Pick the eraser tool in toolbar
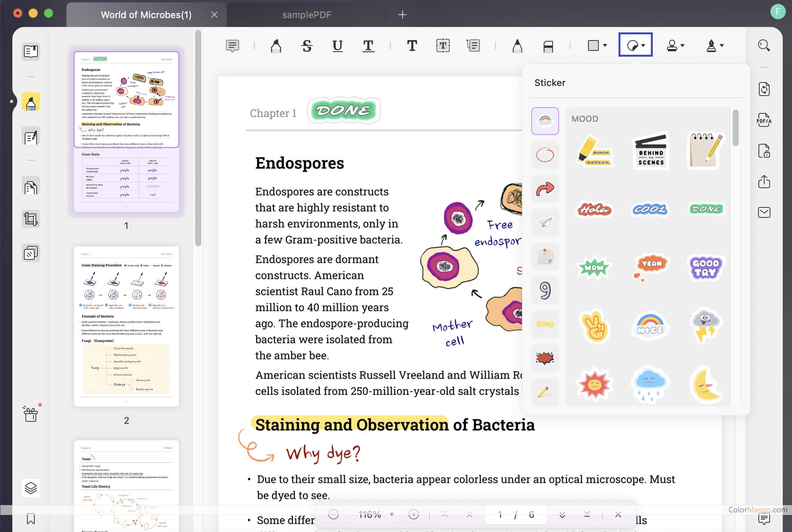 pos(548,46)
